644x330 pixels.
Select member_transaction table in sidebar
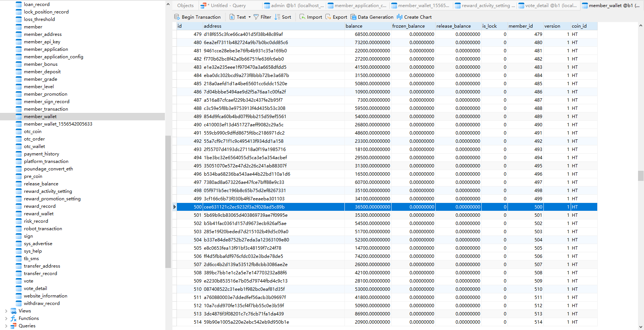pyautogui.click(x=46, y=109)
